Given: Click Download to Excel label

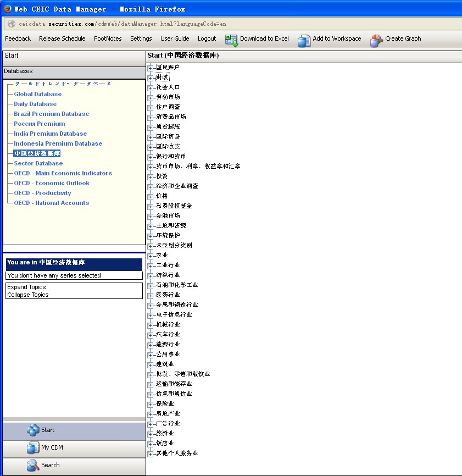Looking at the screenshot, I should 264,38.
